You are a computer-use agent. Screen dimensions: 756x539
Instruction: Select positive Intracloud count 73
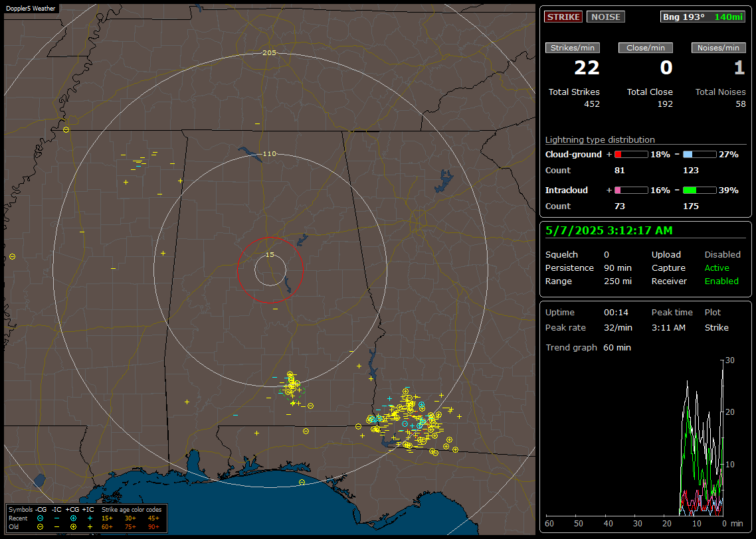pos(620,206)
